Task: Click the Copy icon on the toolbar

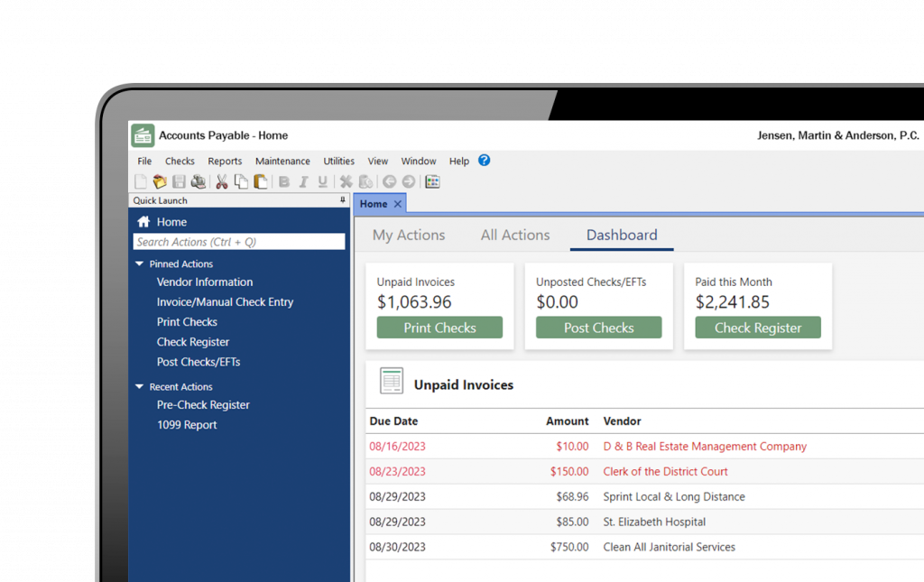Action: [x=240, y=181]
